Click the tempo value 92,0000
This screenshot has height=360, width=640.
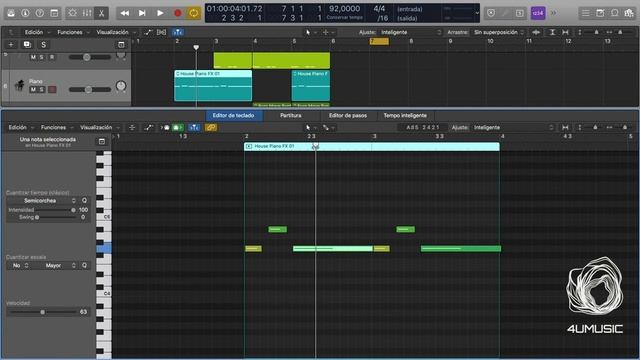(x=344, y=9)
